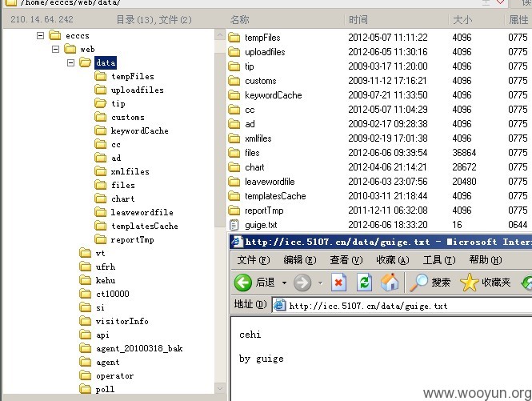Select the ecccs folder in tree
Viewport: 532px width, 401px height.
click(78, 36)
